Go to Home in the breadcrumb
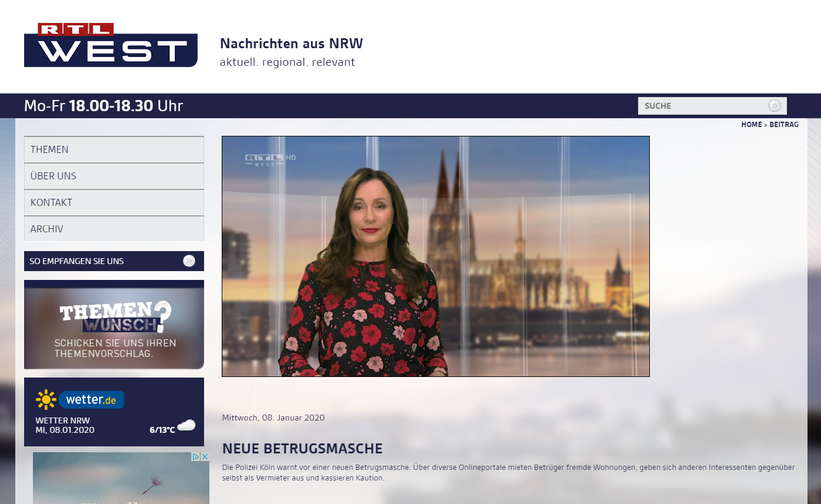Image resolution: width=821 pixels, height=504 pixels. (x=751, y=125)
